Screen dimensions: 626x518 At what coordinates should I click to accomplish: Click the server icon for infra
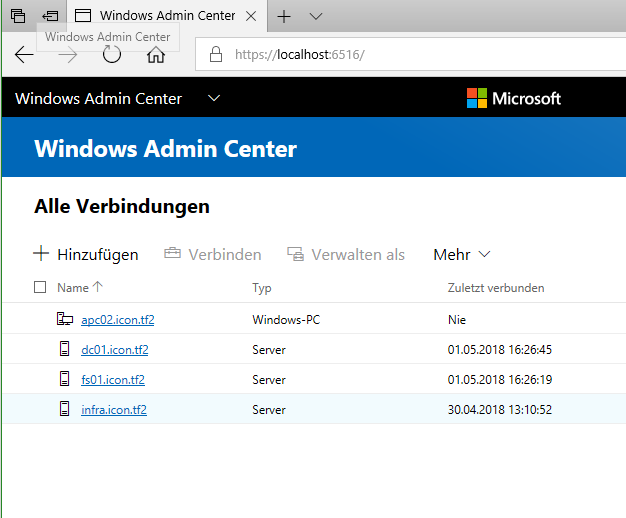64,409
